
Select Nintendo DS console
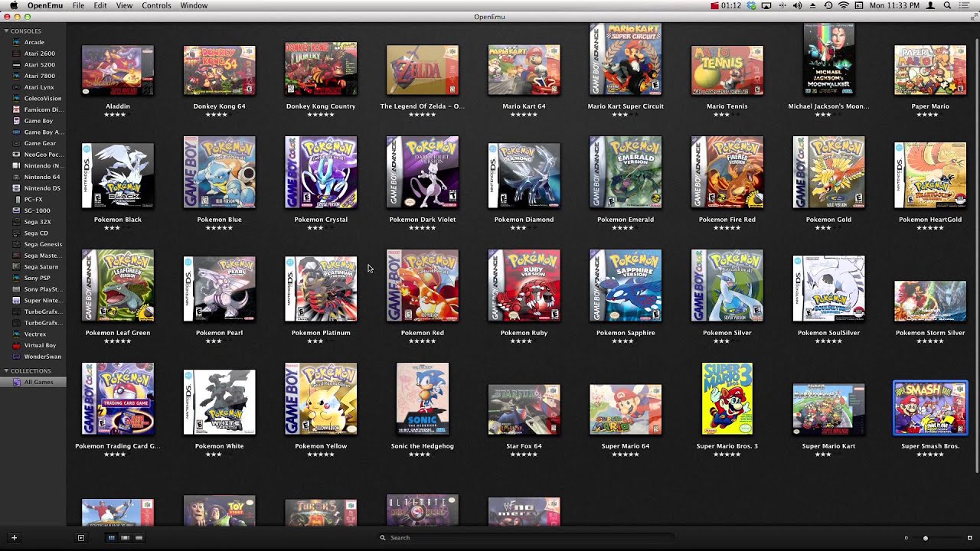[x=33, y=188]
